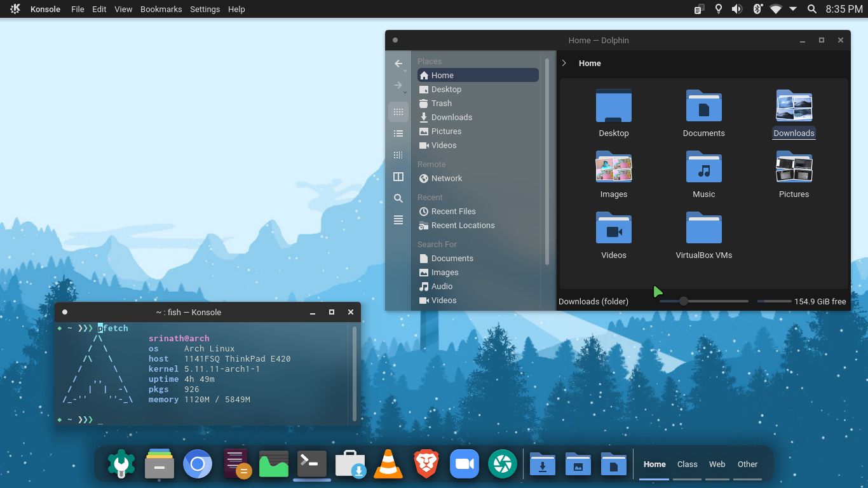The height and width of the screenshot is (488, 868).
Task: Open Recent Files in the Places panel
Action: click(452, 211)
